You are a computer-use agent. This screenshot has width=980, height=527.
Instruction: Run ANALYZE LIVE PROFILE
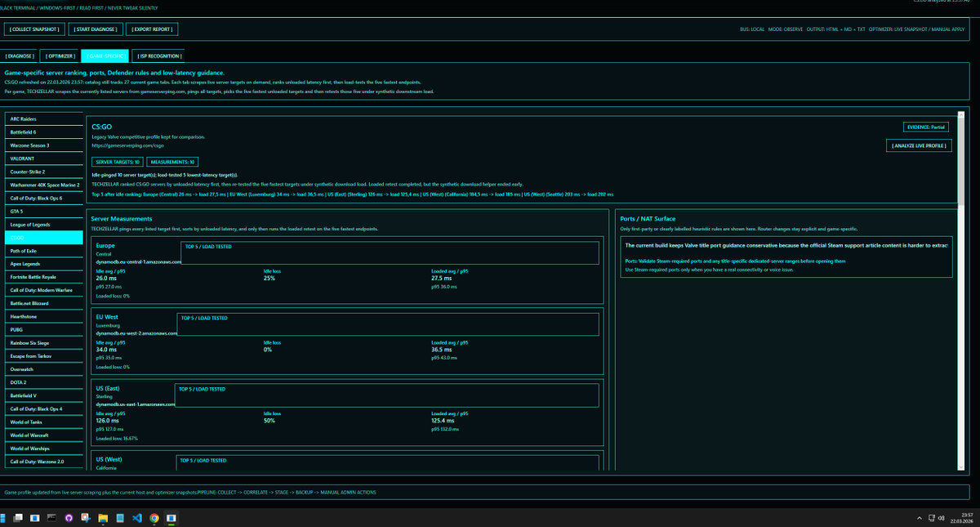click(919, 145)
